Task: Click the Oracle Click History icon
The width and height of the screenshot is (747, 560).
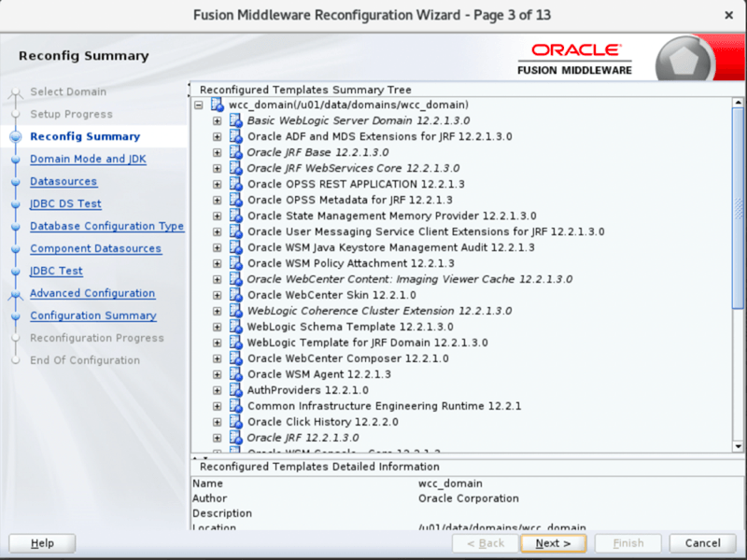Action: click(x=236, y=422)
